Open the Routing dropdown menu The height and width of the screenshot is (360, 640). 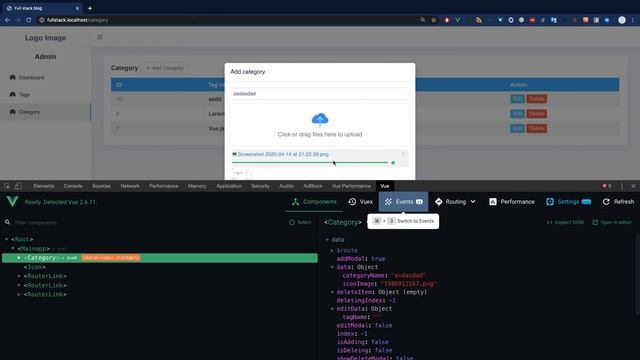click(x=455, y=202)
